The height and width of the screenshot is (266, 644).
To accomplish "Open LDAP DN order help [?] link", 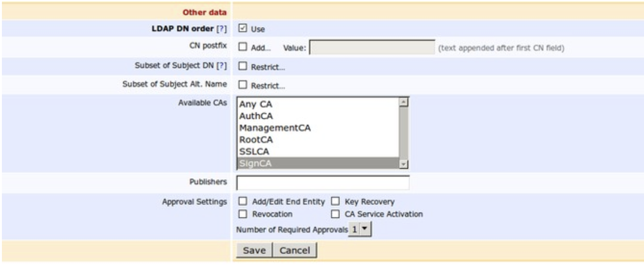I will [x=221, y=29].
